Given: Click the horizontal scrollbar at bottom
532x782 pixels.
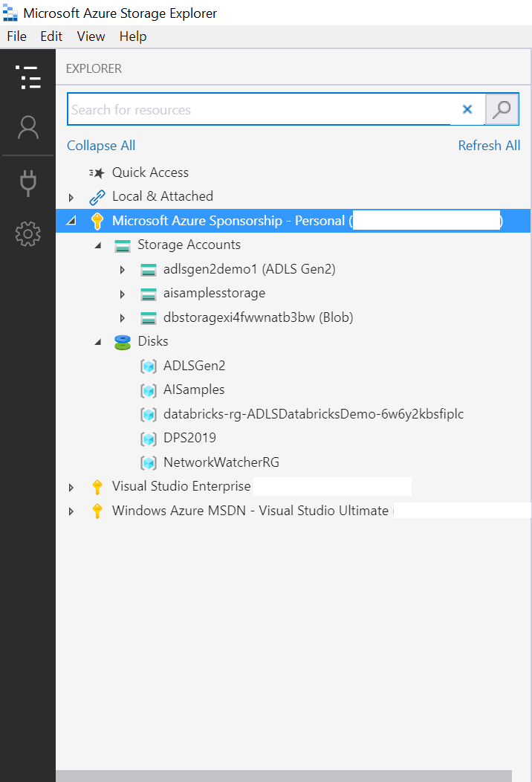Looking at the screenshot, I should tap(284, 776).
